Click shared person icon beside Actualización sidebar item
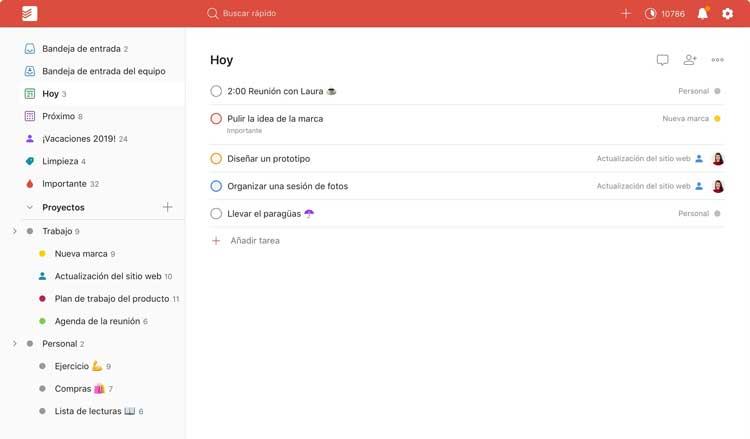Image resolution: width=750 pixels, height=439 pixels. click(42, 276)
